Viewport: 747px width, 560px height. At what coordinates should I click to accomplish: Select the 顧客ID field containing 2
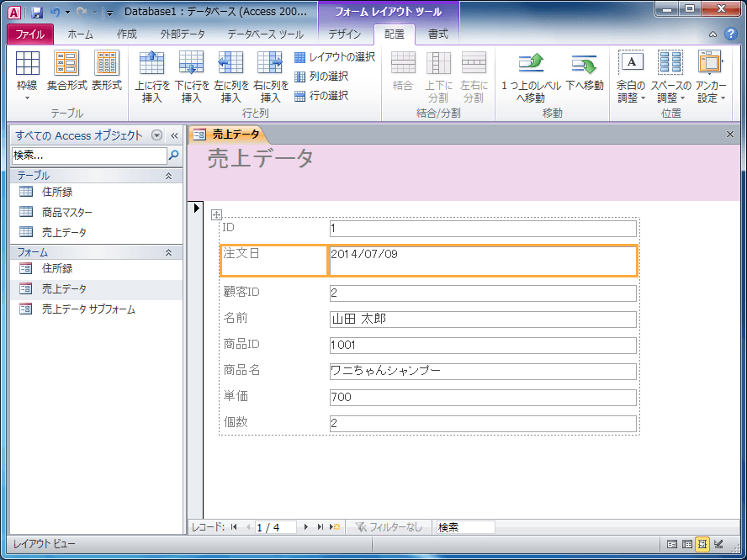pos(483,293)
